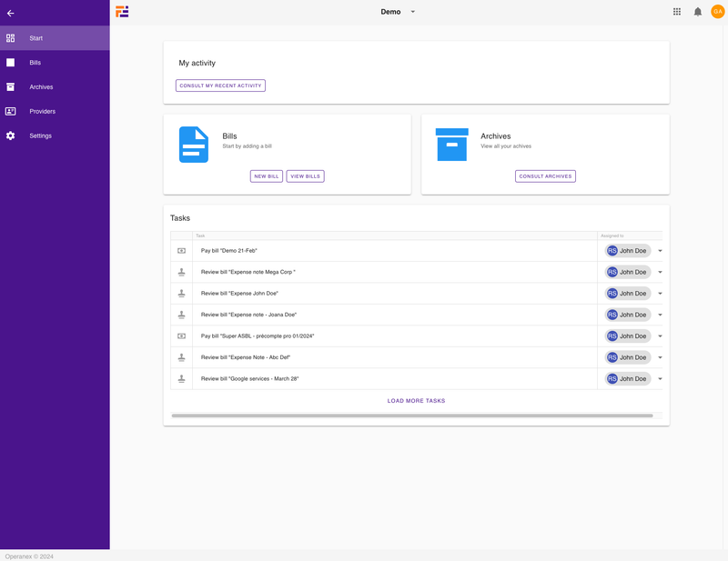728x561 pixels.
Task: Click the RS avatar on the first task
Action: point(612,250)
